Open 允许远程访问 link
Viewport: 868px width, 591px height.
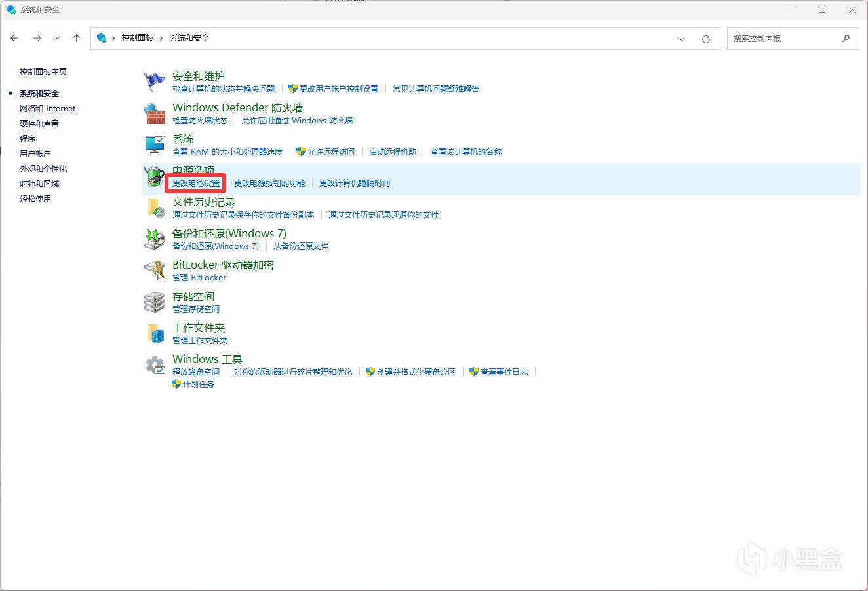pos(331,152)
